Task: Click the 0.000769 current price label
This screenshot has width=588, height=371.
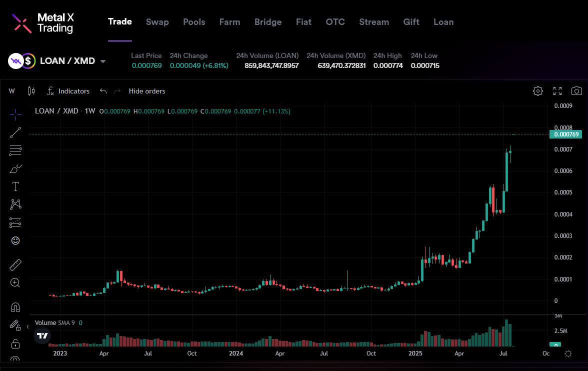Action: click(x=565, y=134)
